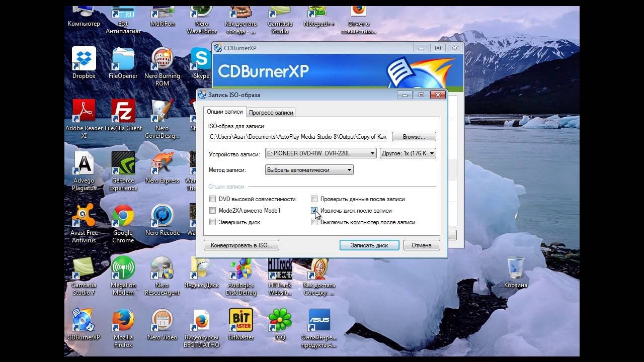Check Завершить диск option
Screen dimensions: 644x362
[213, 222]
